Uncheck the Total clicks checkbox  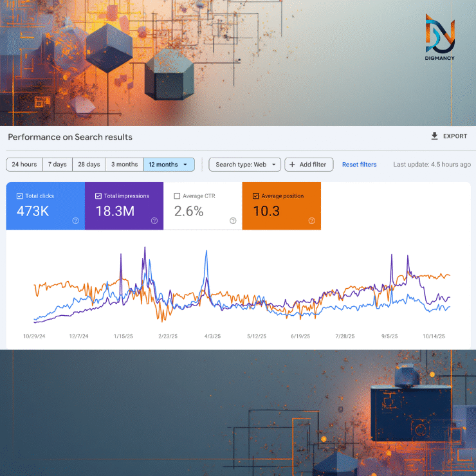(x=19, y=196)
